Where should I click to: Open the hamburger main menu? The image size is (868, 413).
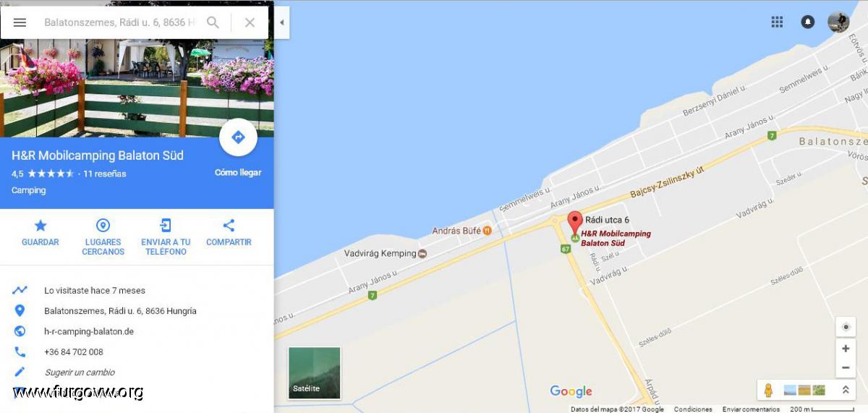pyautogui.click(x=20, y=22)
